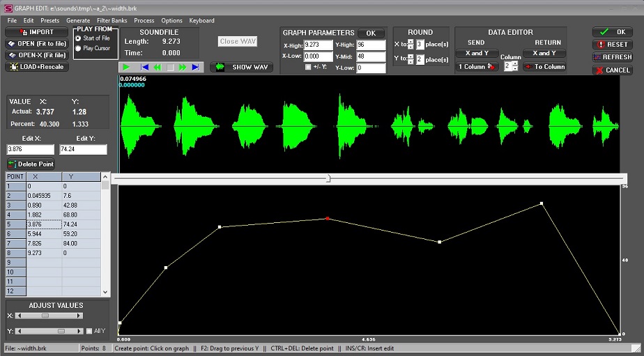Open the Generate menu
The image size is (644, 356).
pos(78,20)
